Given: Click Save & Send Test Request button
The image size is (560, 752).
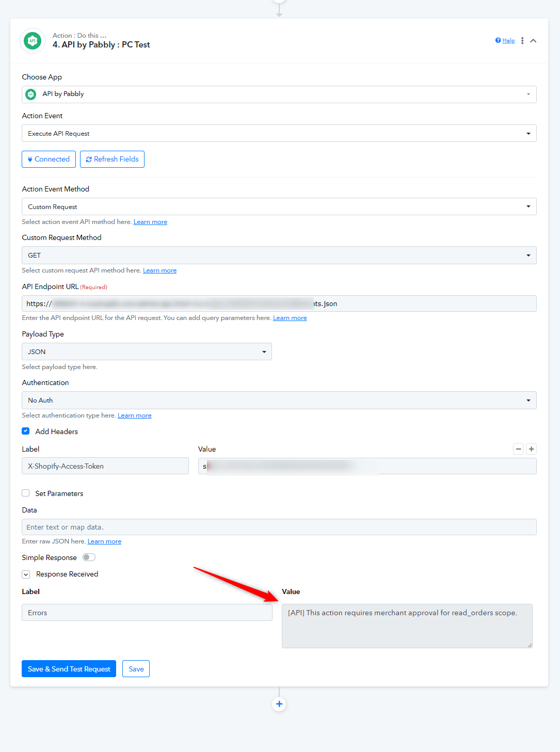Looking at the screenshot, I should click(x=69, y=669).
